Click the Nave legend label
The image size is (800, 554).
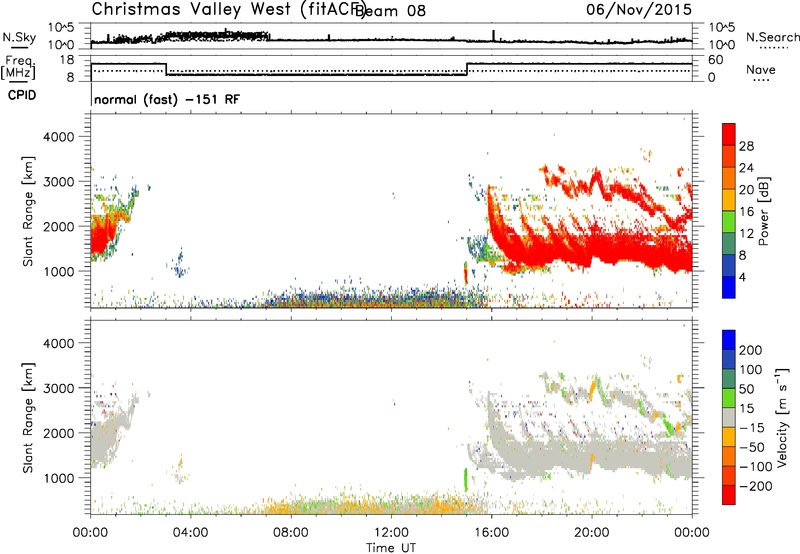coord(761,70)
